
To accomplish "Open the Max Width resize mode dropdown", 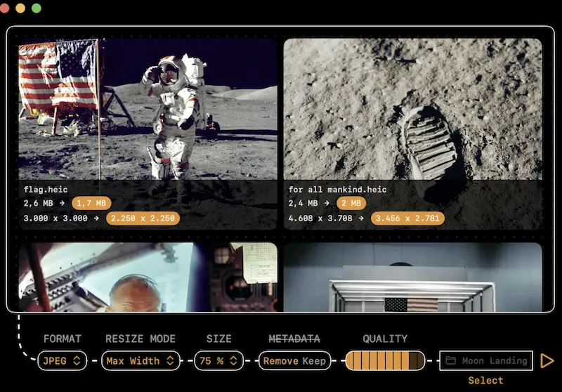I will [x=140, y=360].
